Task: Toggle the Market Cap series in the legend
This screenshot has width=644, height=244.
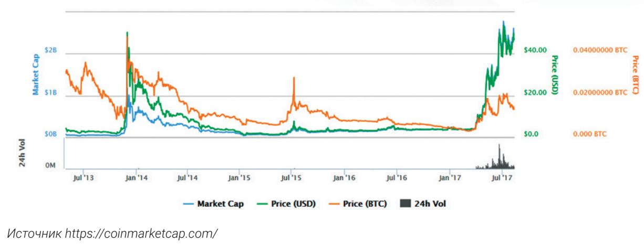Action: tap(213, 204)
